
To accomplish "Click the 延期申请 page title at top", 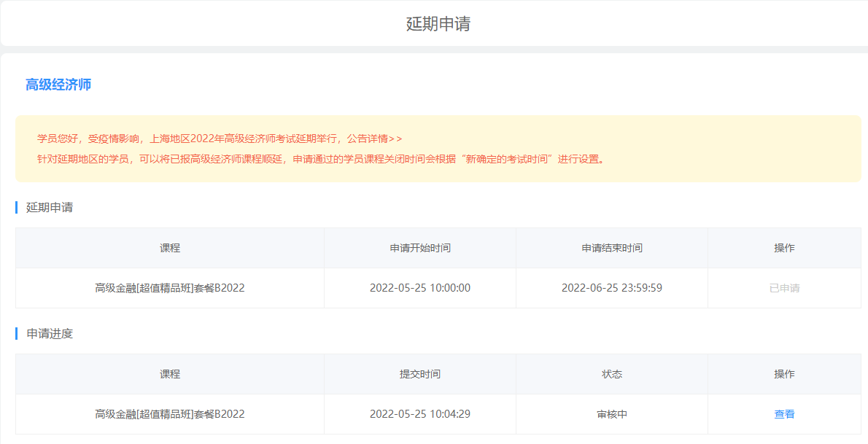I will [x=438, y=23].
